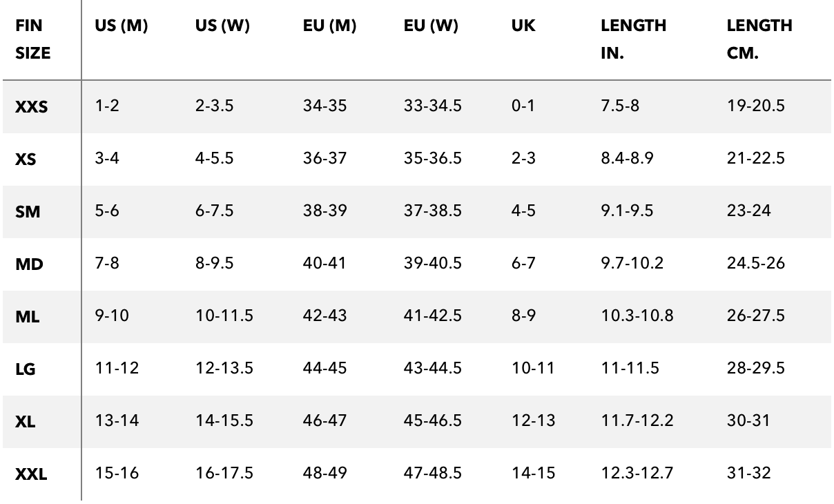Click the 41-42.5 EU women's cell
Screen dimensions: 834x504
pyautogui.click(x=433, y=316)
